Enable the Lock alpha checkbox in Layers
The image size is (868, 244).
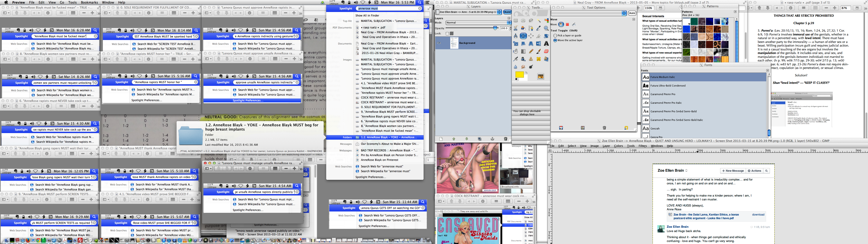click(448, 34)
